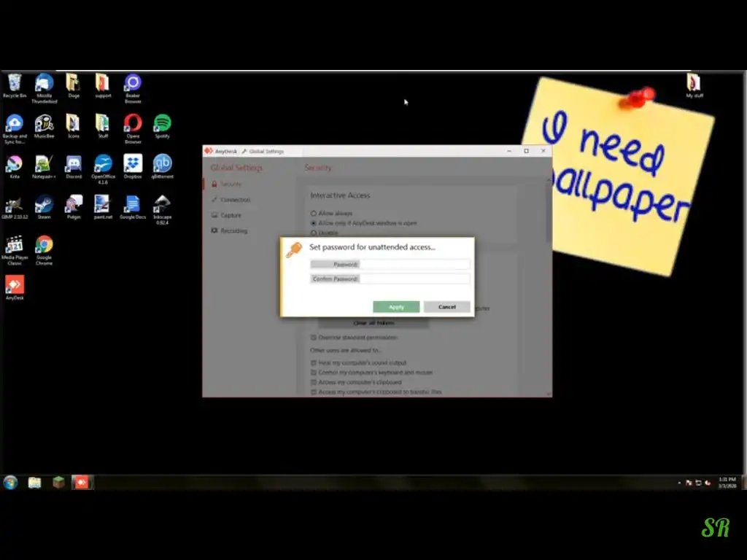Launch Steam desktop shortcut

click(44, 207)
